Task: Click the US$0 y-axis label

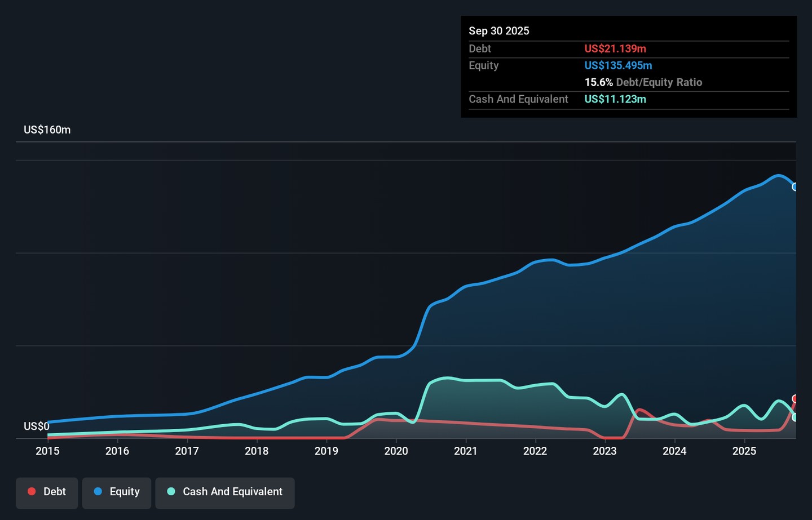Action: [x=36, y=426]
